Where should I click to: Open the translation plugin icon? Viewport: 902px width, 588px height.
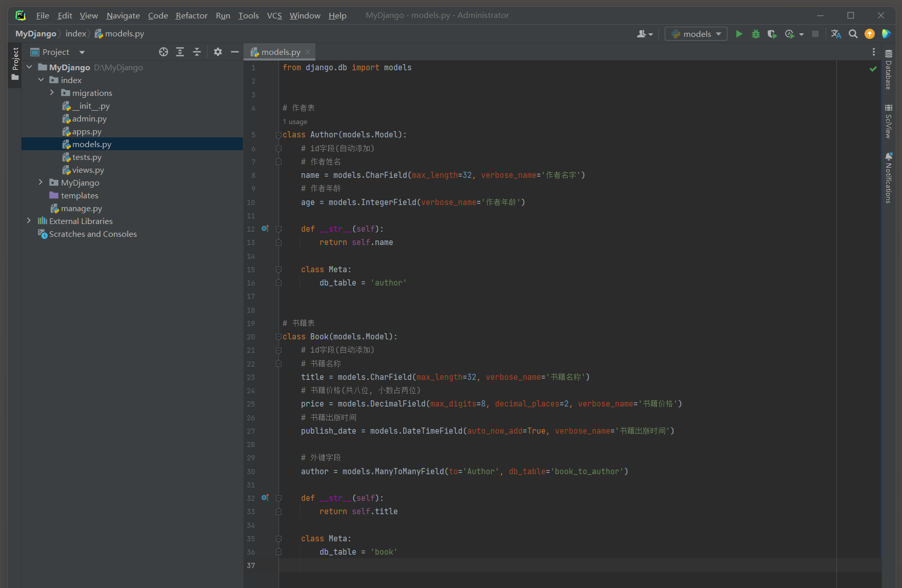click(x=836, y=34)
